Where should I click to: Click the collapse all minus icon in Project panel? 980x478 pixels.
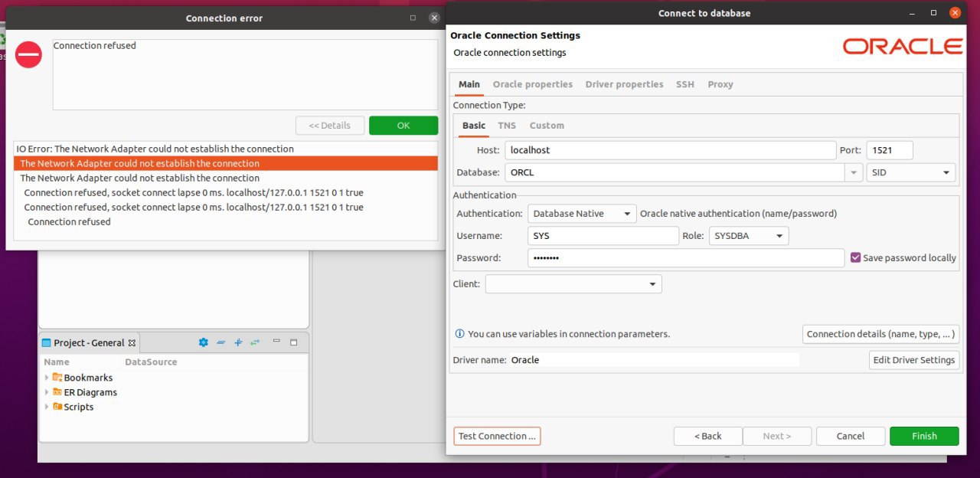click(220, 342)
